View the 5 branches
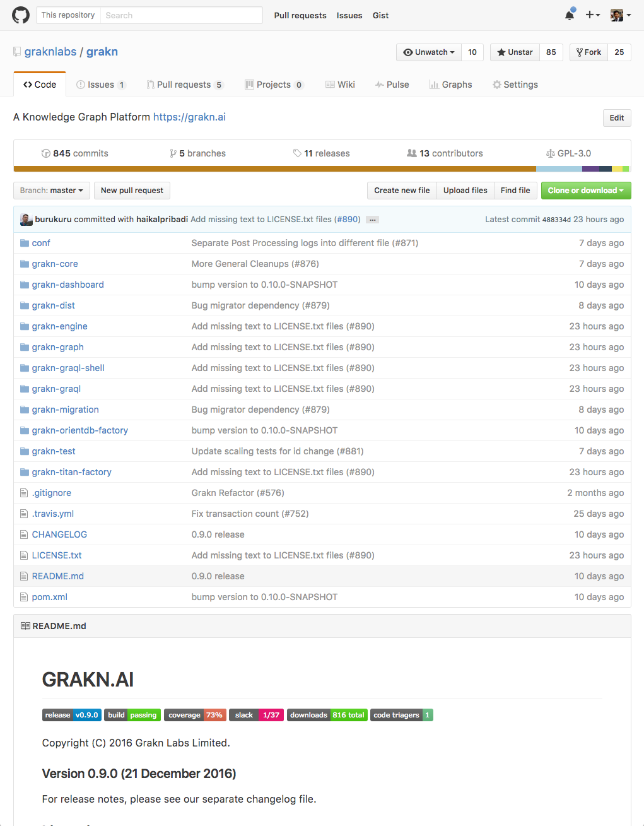This screenshot has width=644, height=826. pyautogui.click(x=197, y=153)
